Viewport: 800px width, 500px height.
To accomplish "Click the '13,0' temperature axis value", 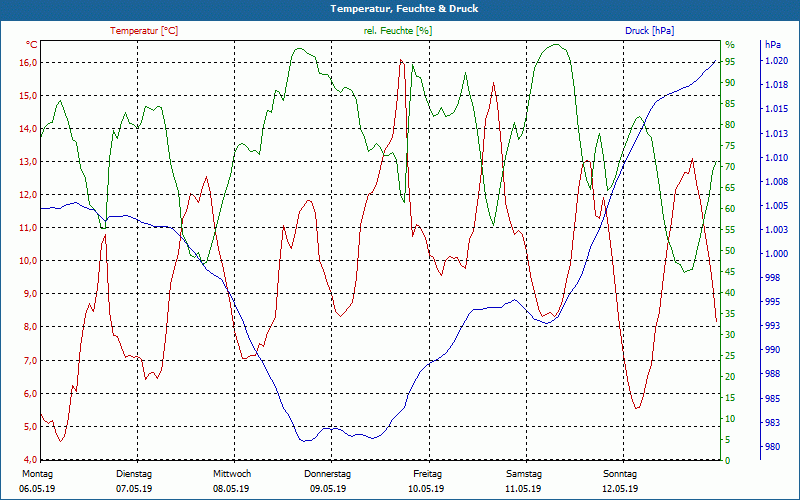I will [28, 162].
